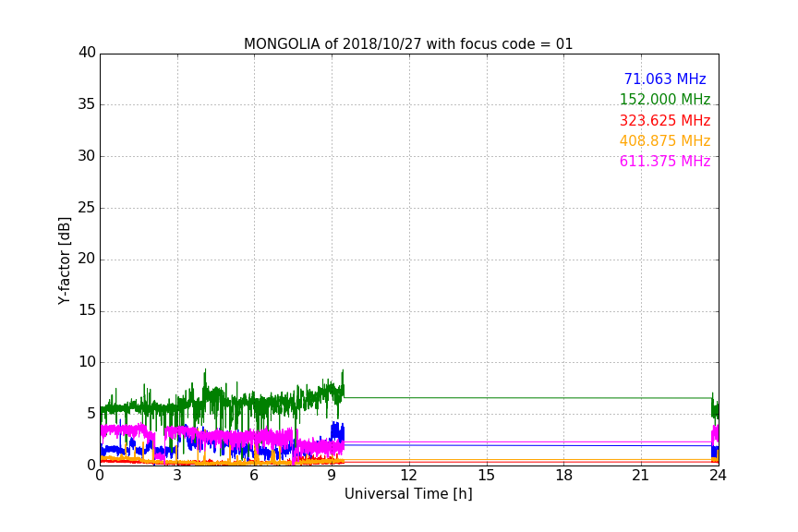Screen dimensions: 798x532
Task: Click the flat magenta line near 18 hours
Action: point(563,441)
